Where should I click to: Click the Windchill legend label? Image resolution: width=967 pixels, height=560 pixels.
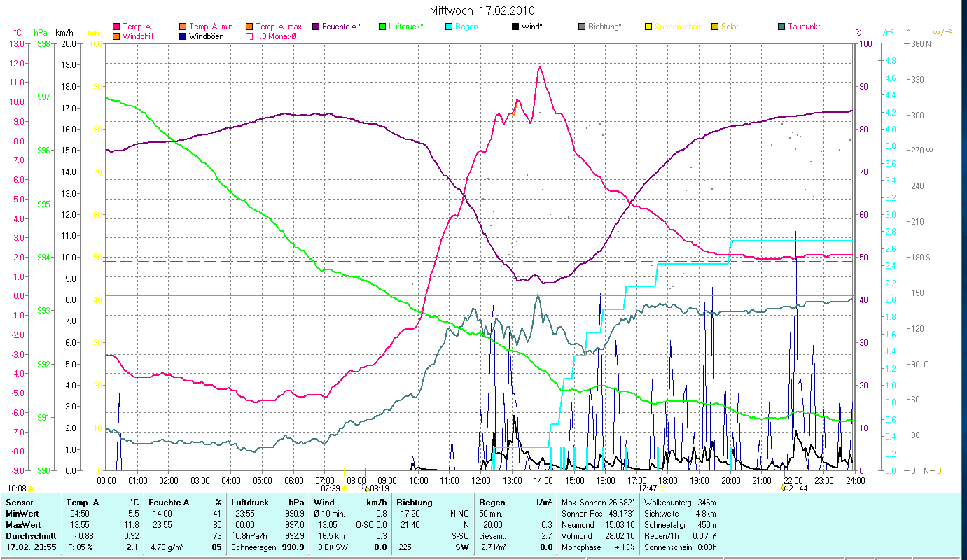[139, 36]
